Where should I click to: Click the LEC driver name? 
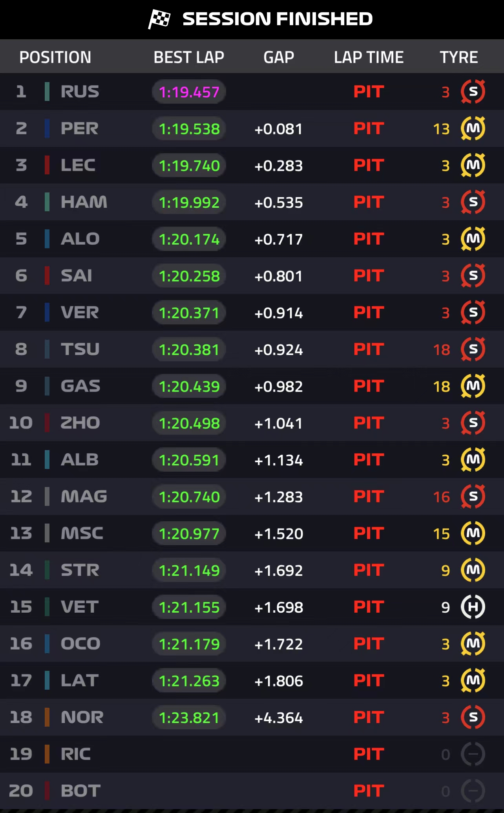click(78, 165)
